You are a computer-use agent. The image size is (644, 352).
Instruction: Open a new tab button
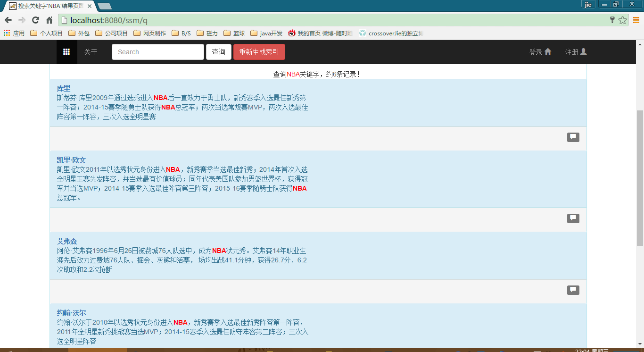(x=104, y=6)
